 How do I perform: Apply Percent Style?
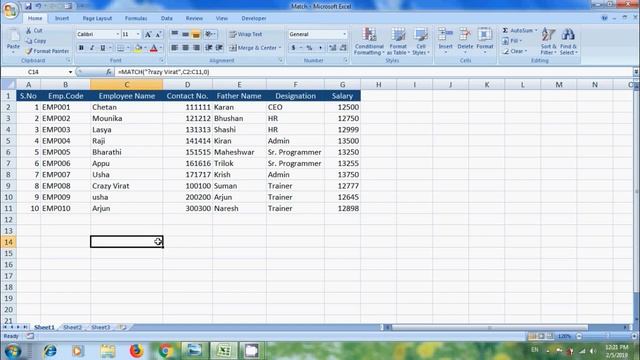(x=309, y=48)
